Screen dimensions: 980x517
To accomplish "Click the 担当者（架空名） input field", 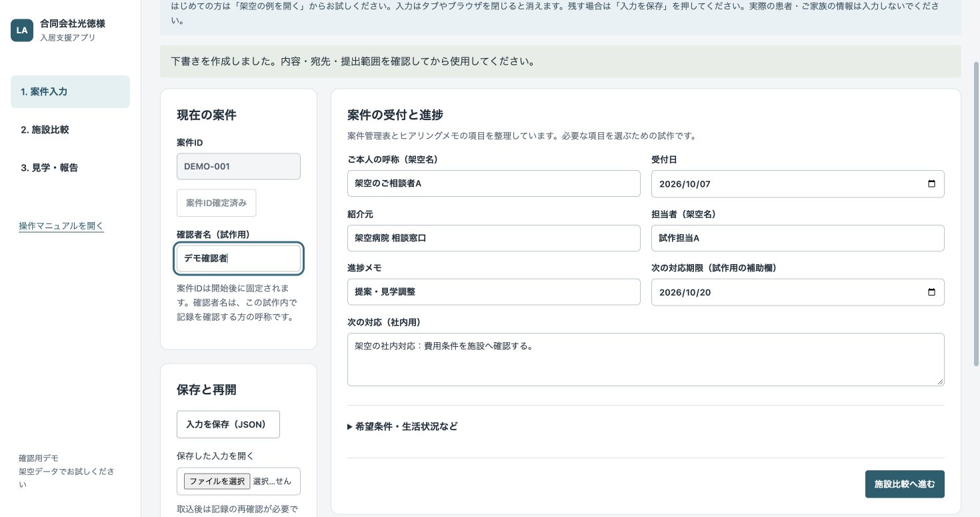I will (798, 238).
